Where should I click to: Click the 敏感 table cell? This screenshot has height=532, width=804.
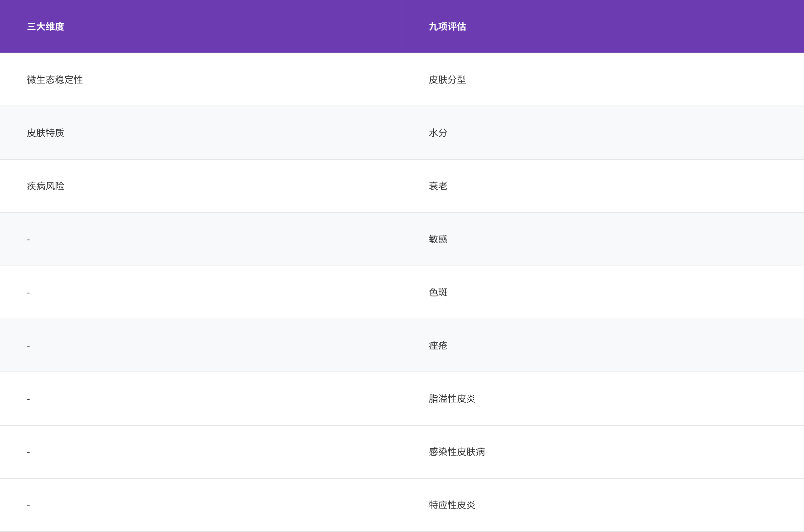(438, 239)
